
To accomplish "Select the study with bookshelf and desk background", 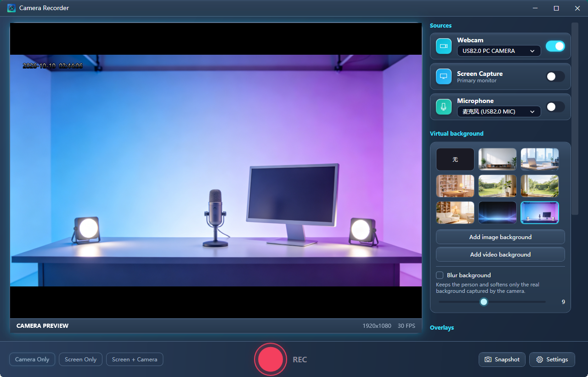I will pyautogui.click(x=455, y=186).
